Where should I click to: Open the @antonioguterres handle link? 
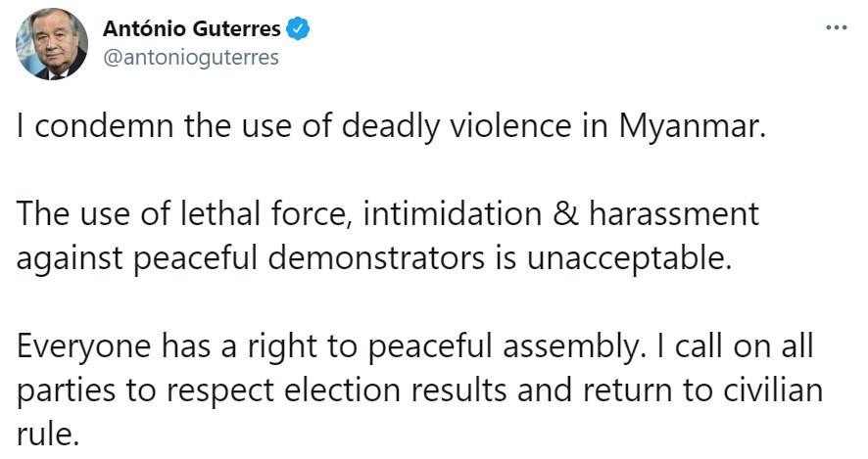click(190, 57)
